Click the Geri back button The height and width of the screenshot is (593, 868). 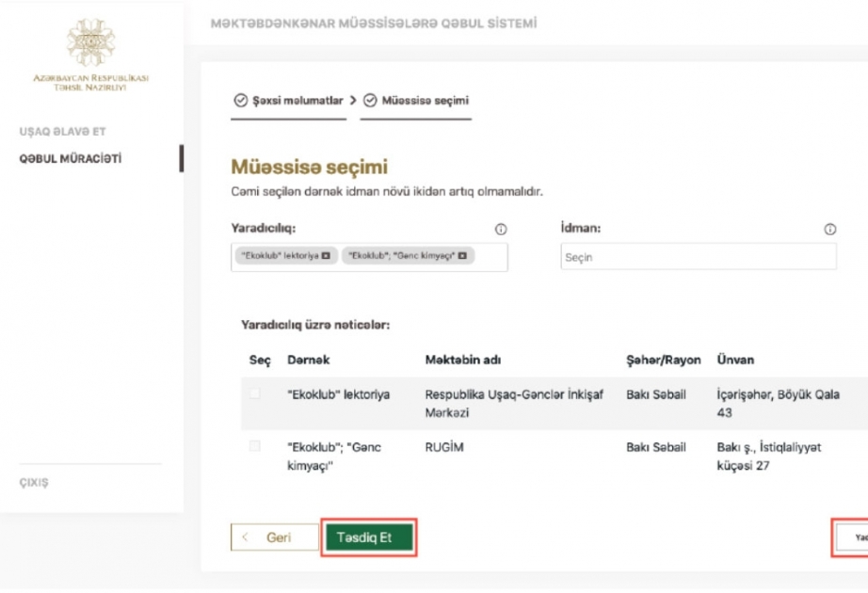[275, 537]
